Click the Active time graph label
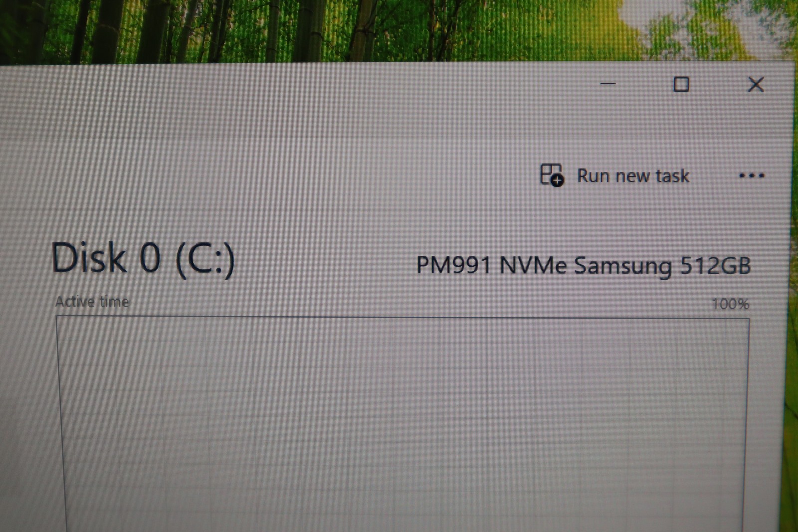Screen dimensions: 798x532 pyautogui.click(x=92, y=302)
